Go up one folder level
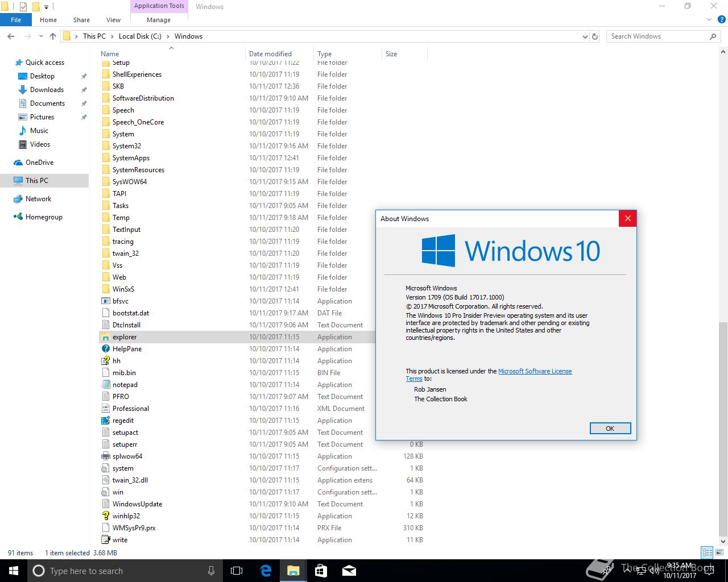728x582 pixels. click(53, 36)
